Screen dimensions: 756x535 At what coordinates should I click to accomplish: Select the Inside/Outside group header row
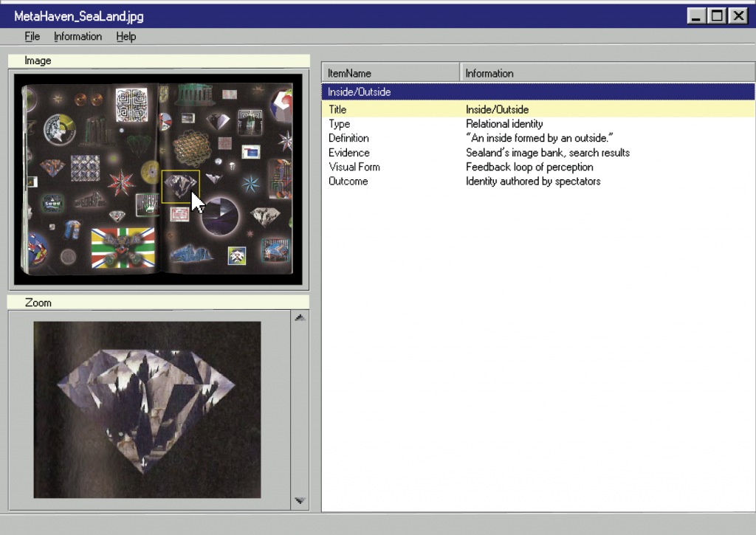point(537,92)
